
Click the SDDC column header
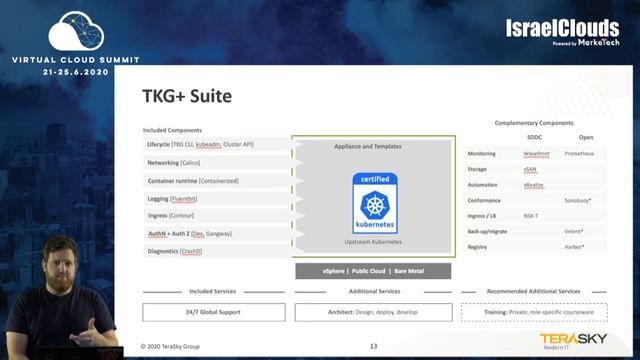point(534,137)
